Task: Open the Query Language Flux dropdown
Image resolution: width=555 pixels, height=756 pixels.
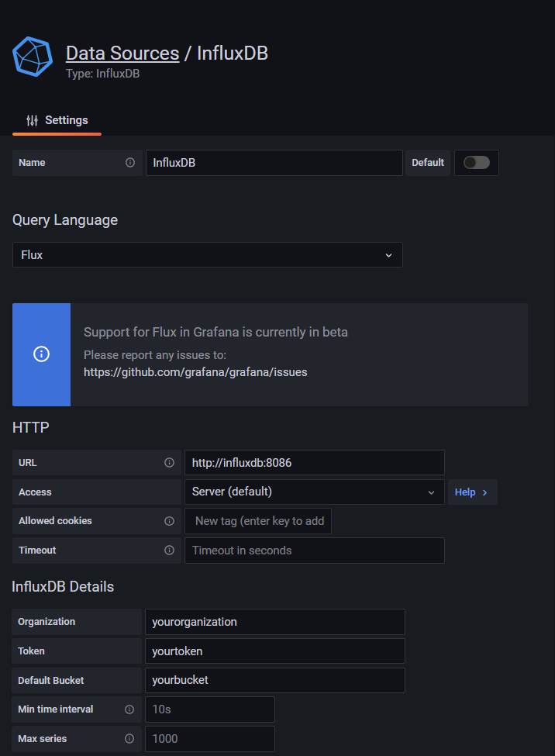Action: coord(207,254)
